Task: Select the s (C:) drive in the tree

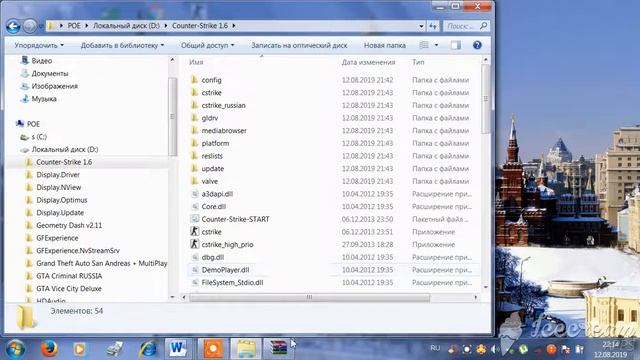Action: pyautogui.click(x=39, y=137)
